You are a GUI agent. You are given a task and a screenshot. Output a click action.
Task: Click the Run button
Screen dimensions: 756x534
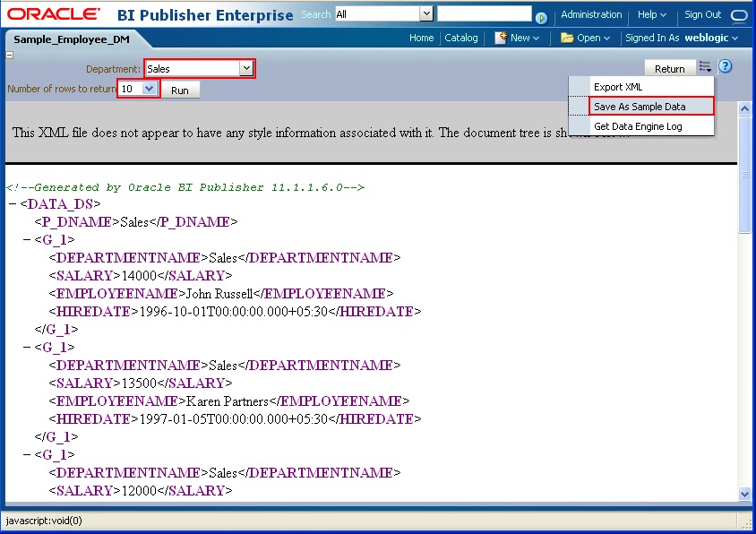(180, 90)
